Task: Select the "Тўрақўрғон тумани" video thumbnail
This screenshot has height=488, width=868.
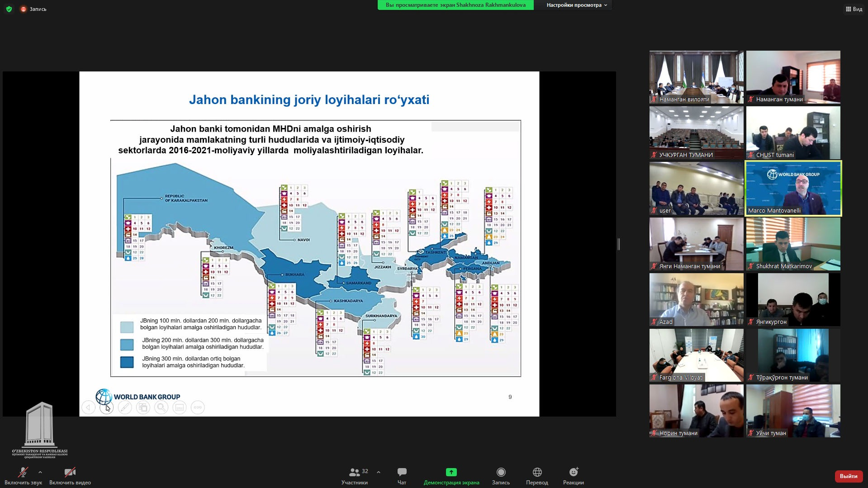Action: tap(793, 355)
